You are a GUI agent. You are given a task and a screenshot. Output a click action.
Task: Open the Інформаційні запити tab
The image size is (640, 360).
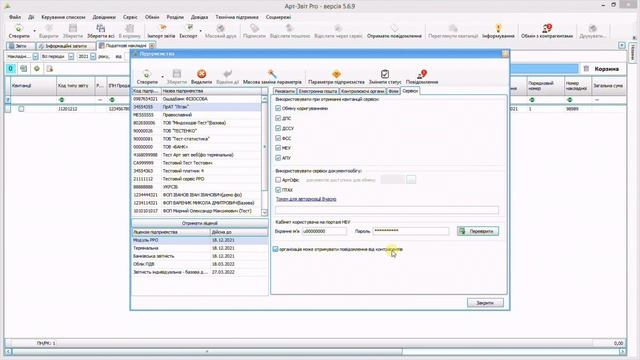pyautogui.click(x=66, y=46)
